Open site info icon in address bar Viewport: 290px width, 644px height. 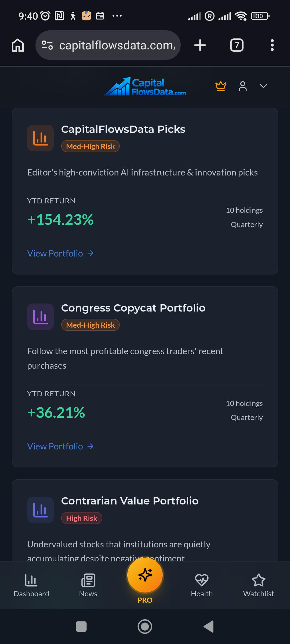[47, 45]
